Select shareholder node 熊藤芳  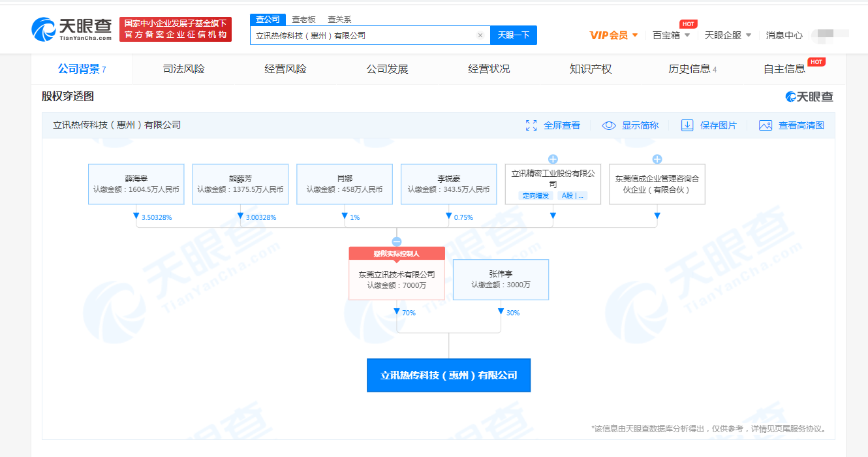[x=240, y=184]
